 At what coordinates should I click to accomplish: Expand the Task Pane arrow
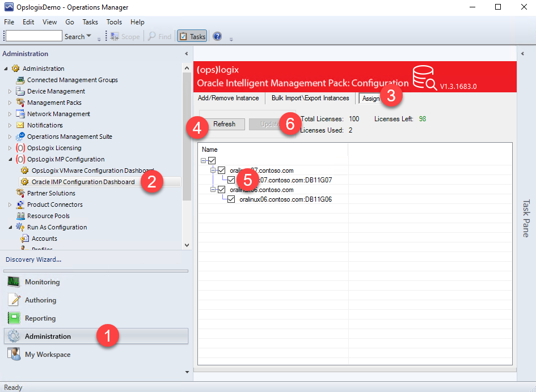[x=522, y=54]
